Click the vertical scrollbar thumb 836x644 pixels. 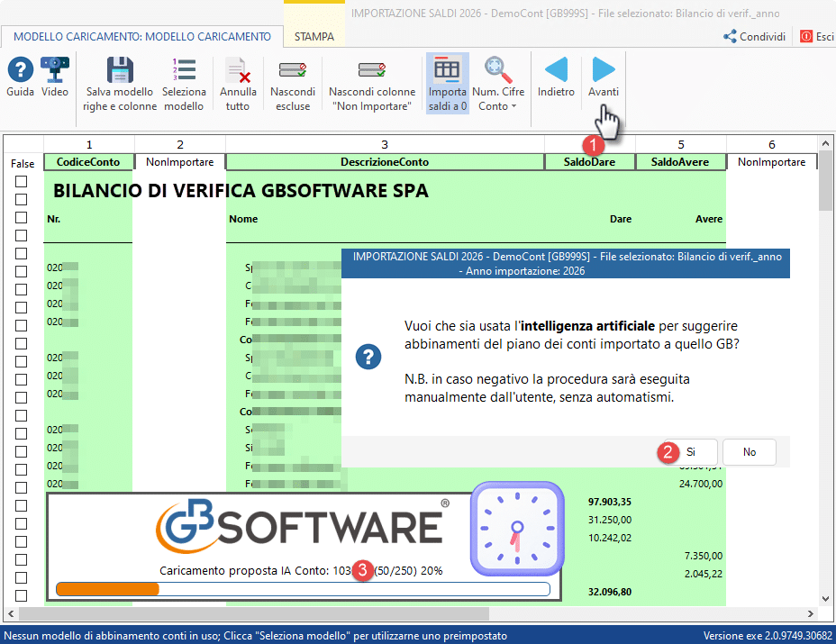click(825, 181)
